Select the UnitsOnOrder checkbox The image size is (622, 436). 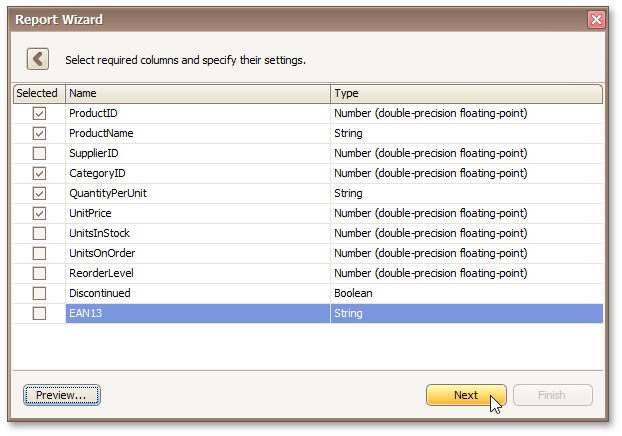[39, 254]
